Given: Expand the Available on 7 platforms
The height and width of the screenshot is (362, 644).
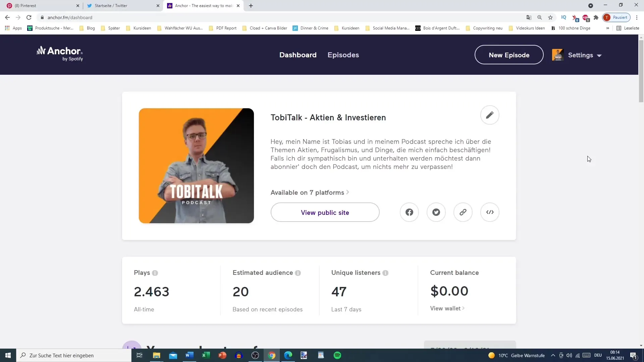Looking at the screenshot, I should point(310,192).
